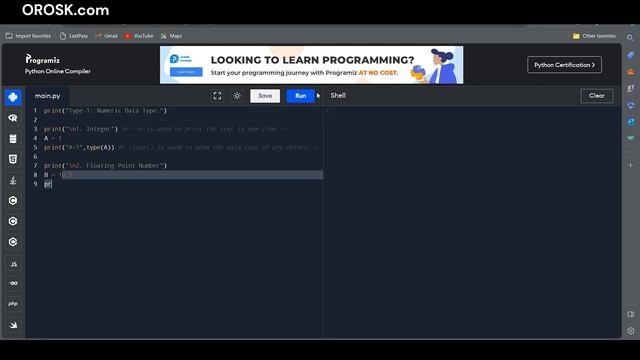The image size is (640, 360).
Task: Open the LastPass bookmark
Action: click(x=74, y=36)
